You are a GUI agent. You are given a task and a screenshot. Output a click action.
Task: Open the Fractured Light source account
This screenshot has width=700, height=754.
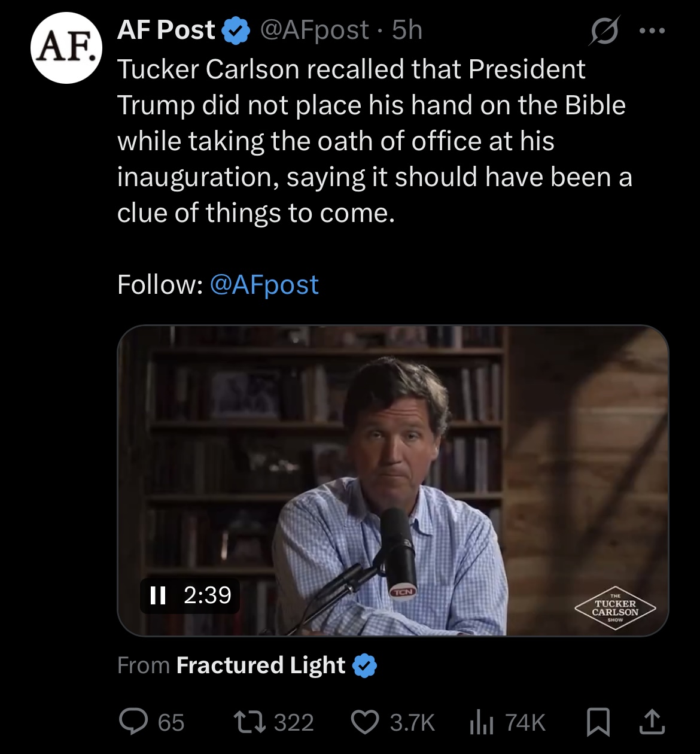pyautogui.click(x=261, y=665)
